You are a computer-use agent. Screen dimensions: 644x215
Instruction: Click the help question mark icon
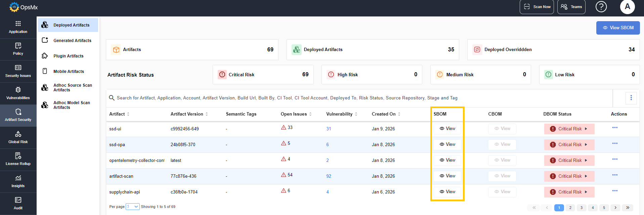pos(601,7)
